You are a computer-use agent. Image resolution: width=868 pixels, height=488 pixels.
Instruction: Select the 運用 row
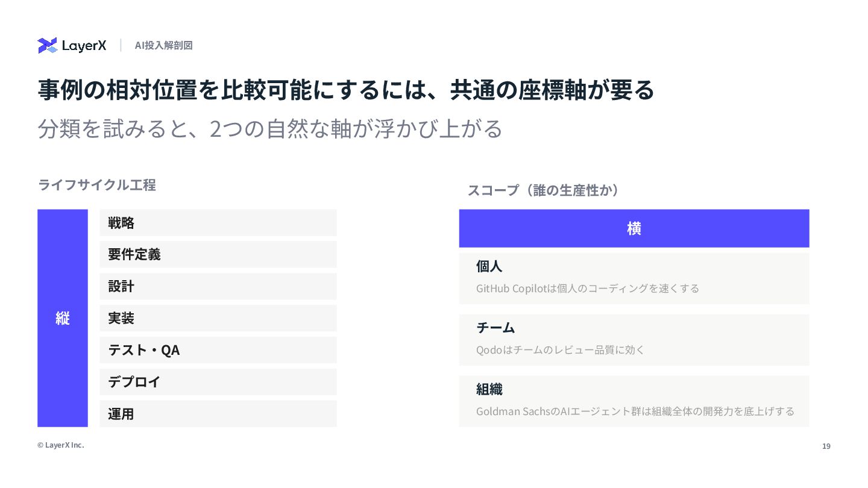[x=218, y=414]
